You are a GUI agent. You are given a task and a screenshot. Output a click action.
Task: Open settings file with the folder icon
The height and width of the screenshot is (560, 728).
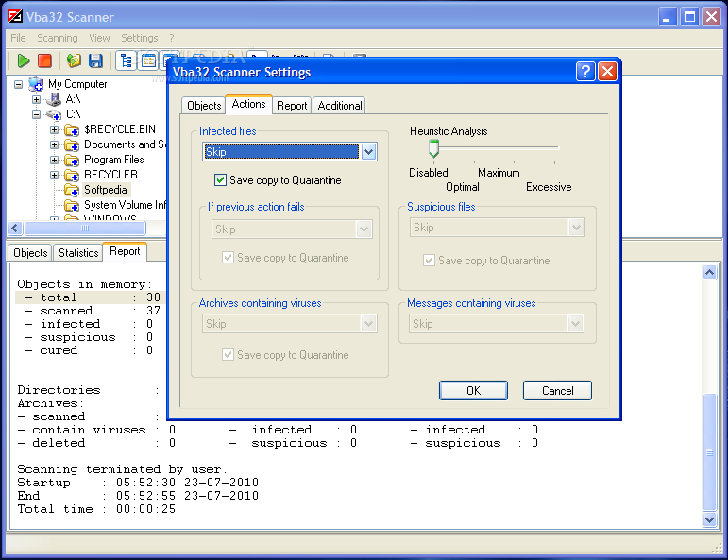(x=74, y=60)
